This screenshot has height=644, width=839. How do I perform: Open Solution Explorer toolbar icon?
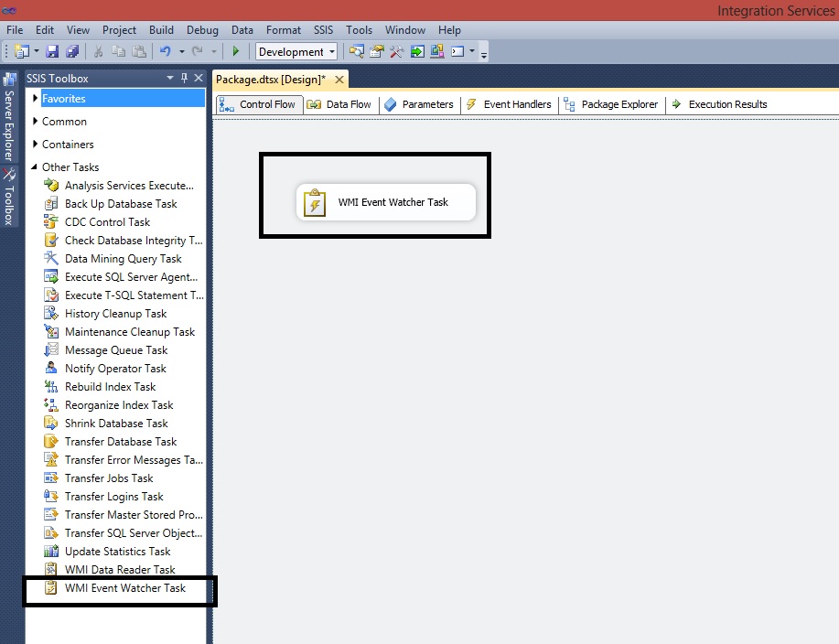click(x=356, y=51)
